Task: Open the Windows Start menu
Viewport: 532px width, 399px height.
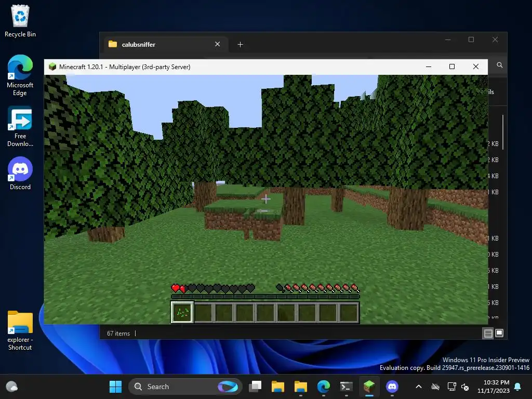Action: (x=115, y=387)
